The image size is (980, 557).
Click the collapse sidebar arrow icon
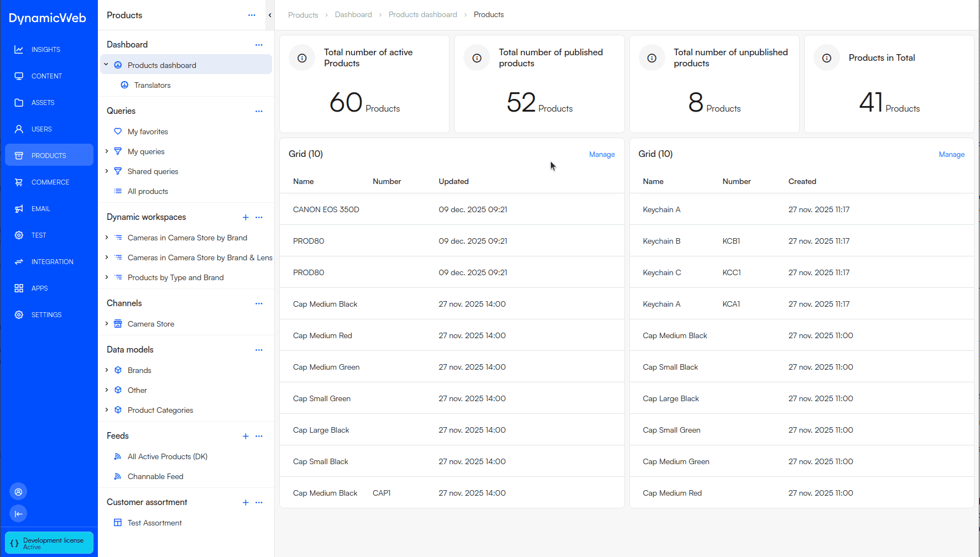coord(18,514)
